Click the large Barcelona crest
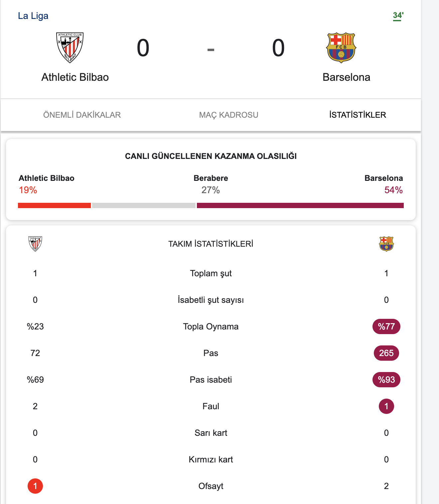Image resolution: width=439 pixels, height=504 pixels. 341,48
